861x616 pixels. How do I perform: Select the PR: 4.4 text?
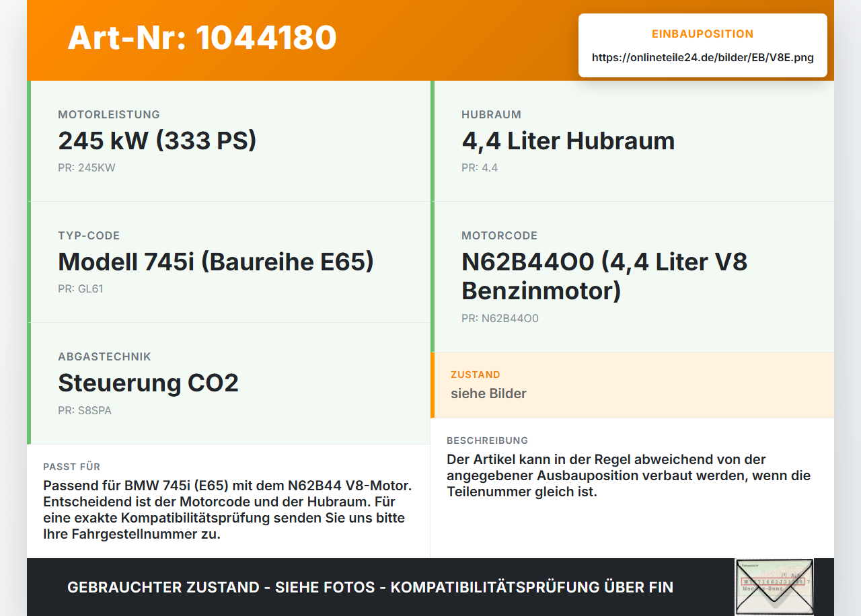(x=480, y=167)
